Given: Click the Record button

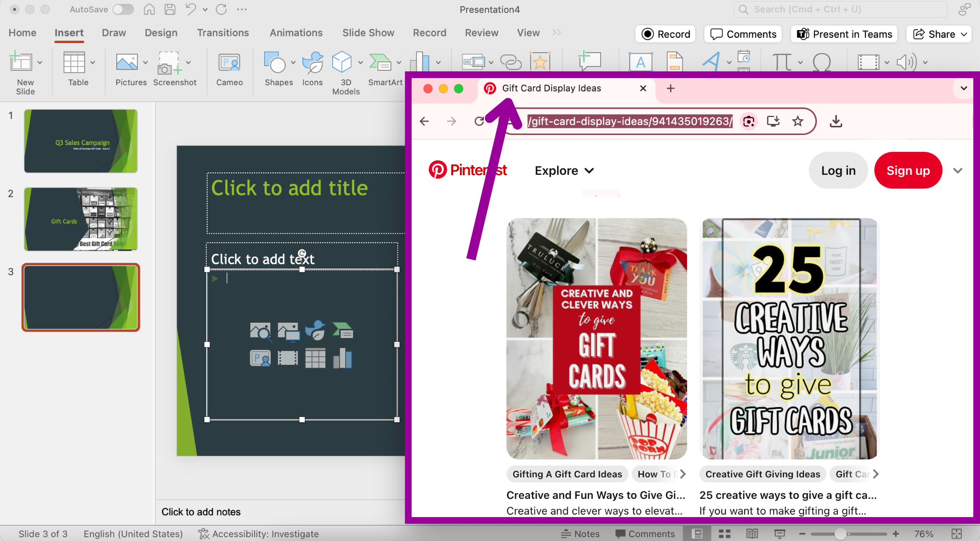Looking at the screenshot, I should click(x=666, y=34).
